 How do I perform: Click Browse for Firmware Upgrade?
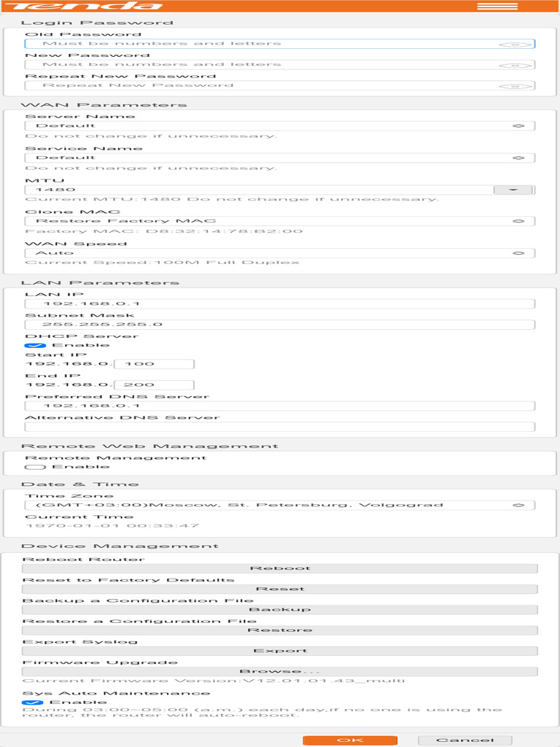(x=280, y=671)
